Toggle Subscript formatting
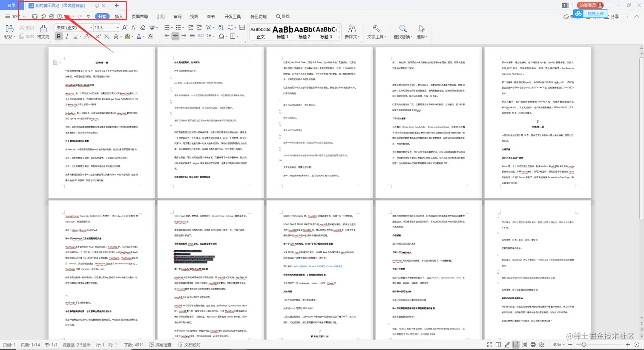The width and height of the screenshot is (644, 350). pos(106,37)
